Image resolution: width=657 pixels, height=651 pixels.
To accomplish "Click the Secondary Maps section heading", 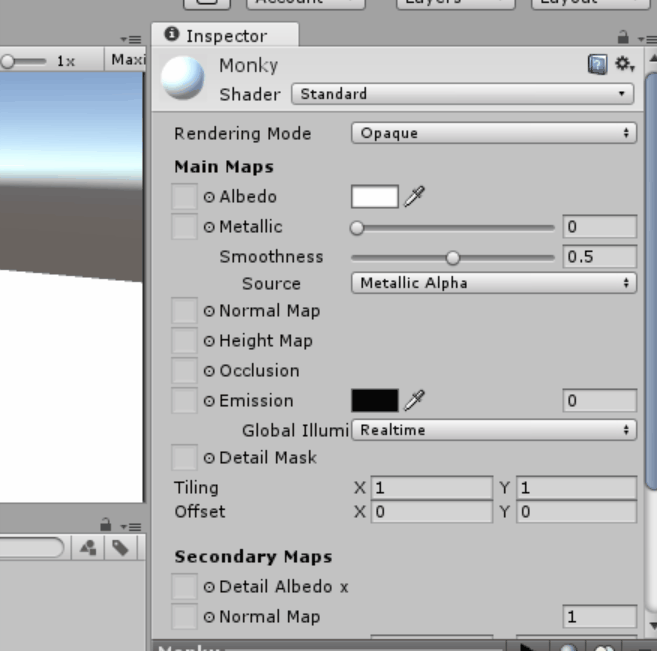I will pos(253,556).
